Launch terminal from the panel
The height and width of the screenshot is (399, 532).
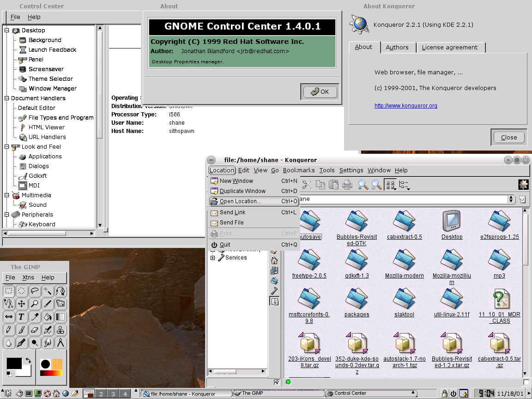[29, 393]
